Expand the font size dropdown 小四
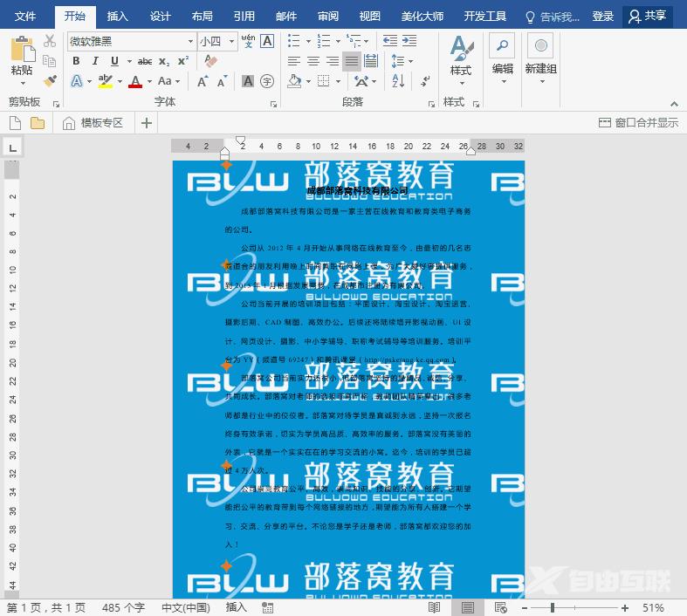 230,41
